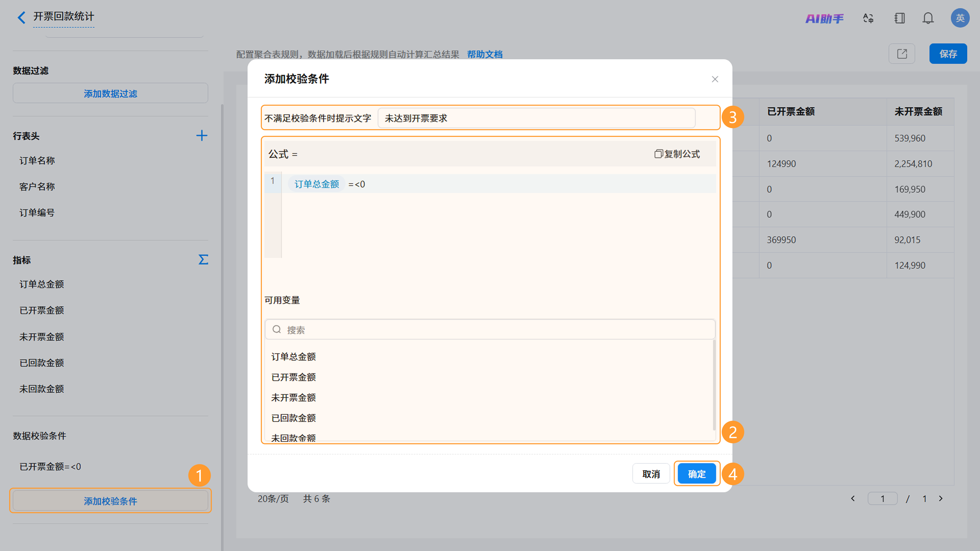Click the 提示文字 input with 未达到开票要求
The width and height of the screenshot is (980, 551).
pyautogui.click(x=536, y=118)
